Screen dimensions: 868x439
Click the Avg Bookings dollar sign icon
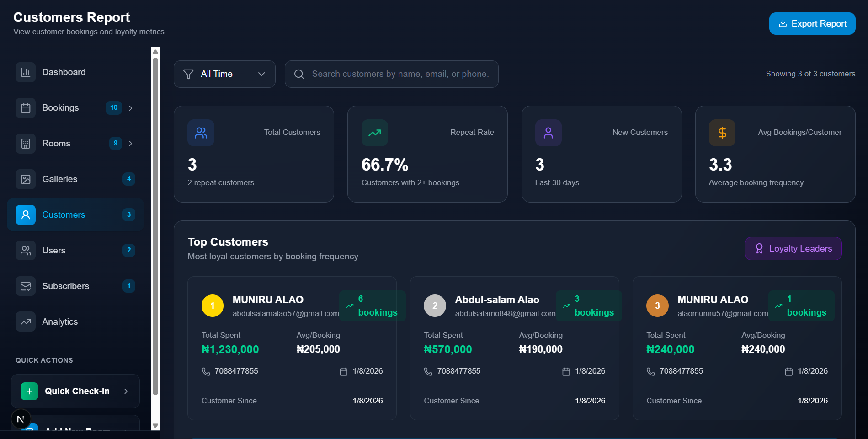click(x=722, y=133)
